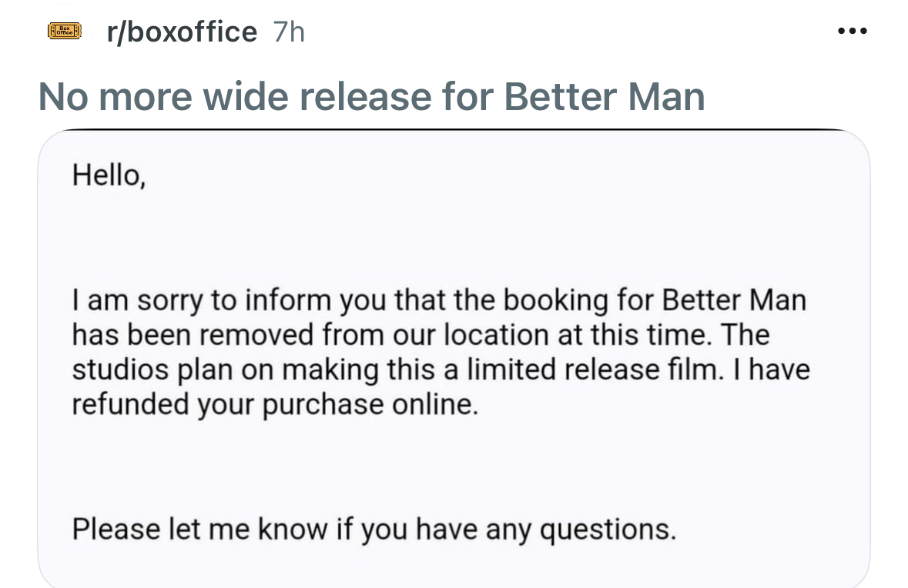Click the words 'No more' starting the title
The height and width of the screenshot is (588, 908).
point(116,96)
